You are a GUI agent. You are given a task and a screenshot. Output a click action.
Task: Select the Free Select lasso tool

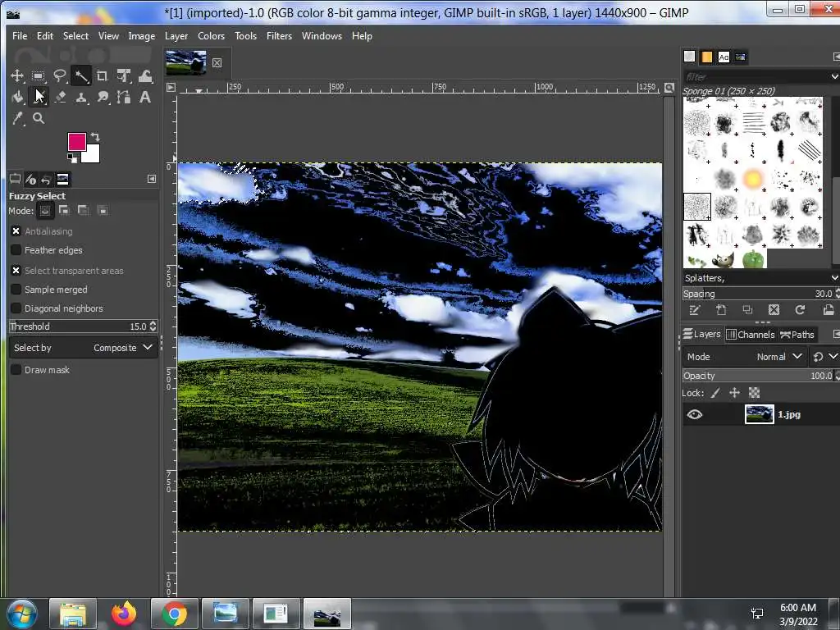[x=59, y=75]
